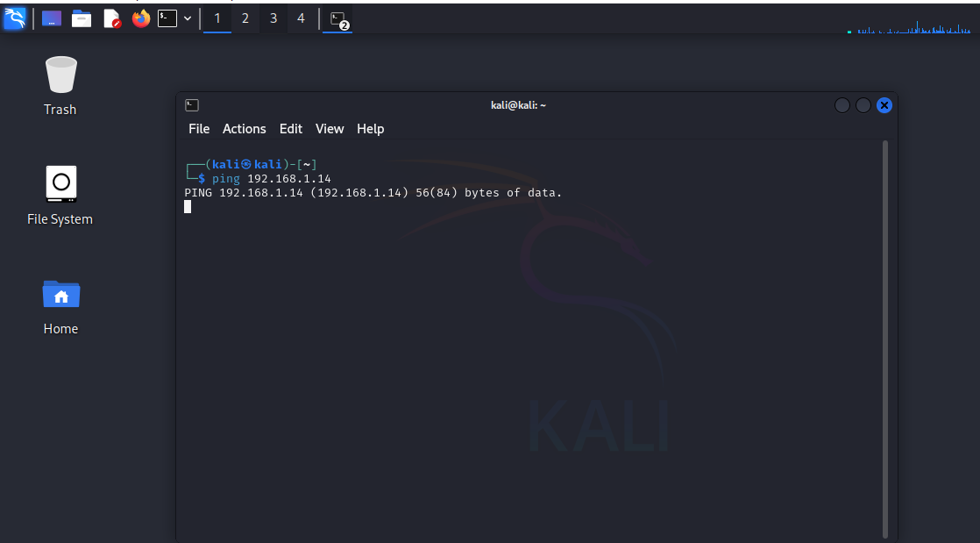Click the show desktop panel icon

pos(51,18)
